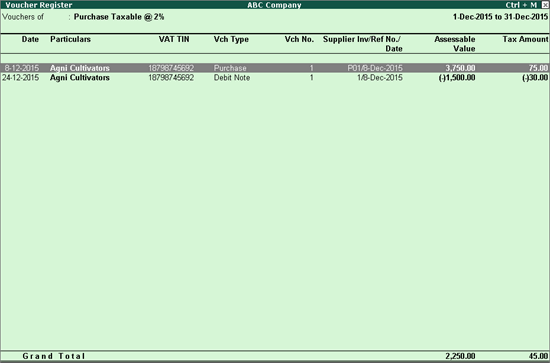Click the Grand Total label
Viewport: 550px width, 363px height.
coord(54,356)
